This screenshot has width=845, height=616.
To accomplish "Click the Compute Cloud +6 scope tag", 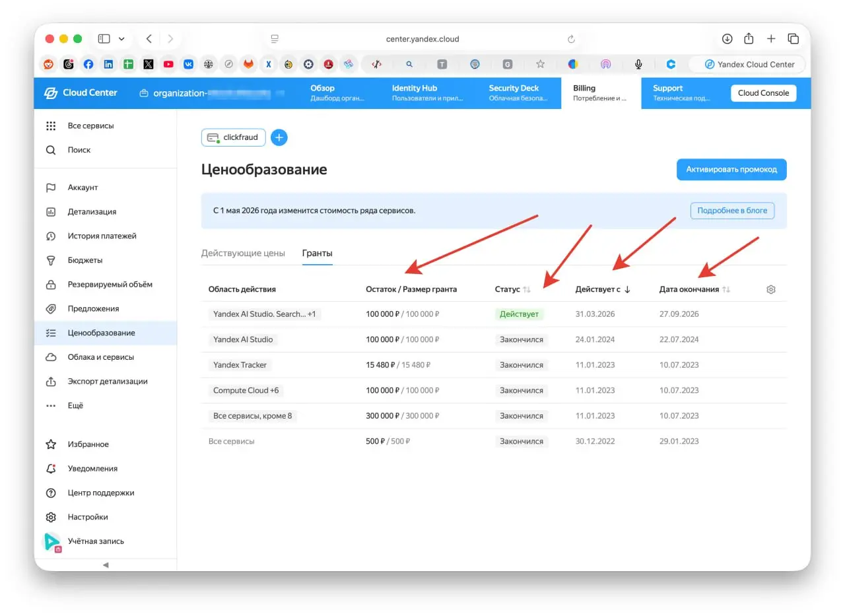I will pos(246,390).
